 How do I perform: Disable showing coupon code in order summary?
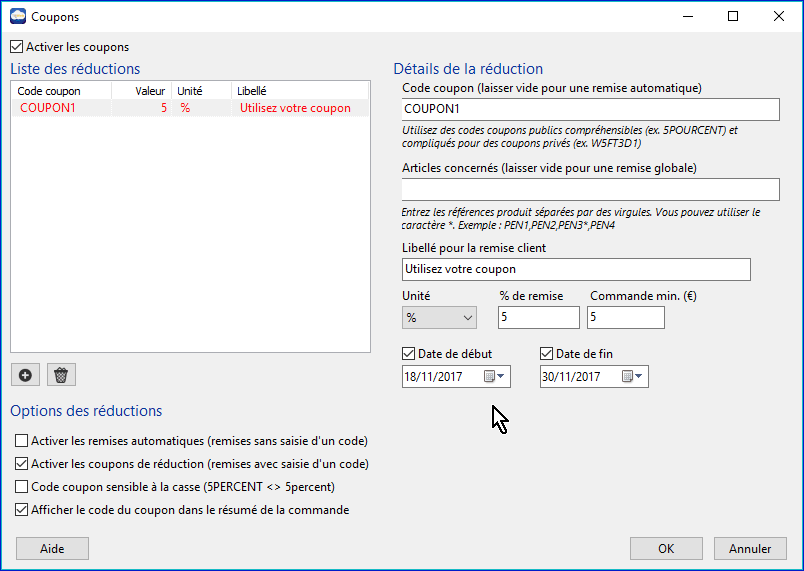click(x=22, y=510)
